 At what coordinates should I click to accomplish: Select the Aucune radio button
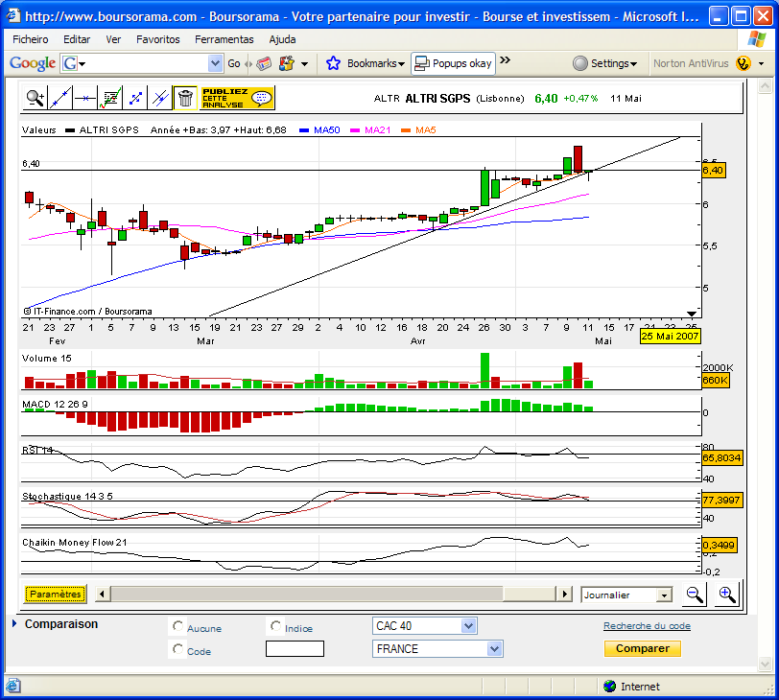(x=177, y=626)
